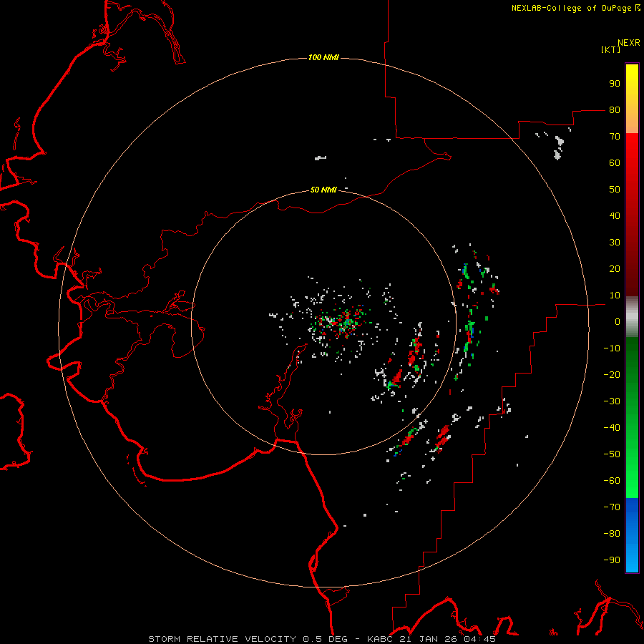
Task: Click the -30 value on the velocity scale
Action: [x=612, y=401]
